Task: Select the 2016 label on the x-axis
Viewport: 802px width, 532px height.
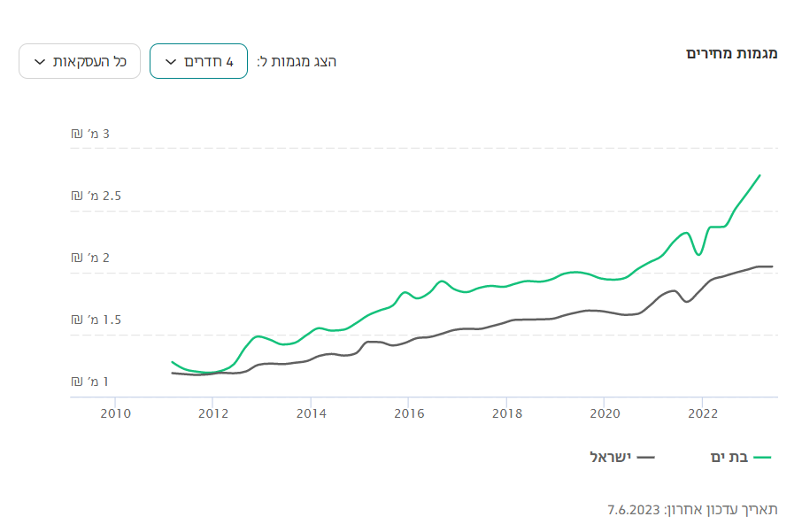Action: pyautogui.click(x=407, y=412)
